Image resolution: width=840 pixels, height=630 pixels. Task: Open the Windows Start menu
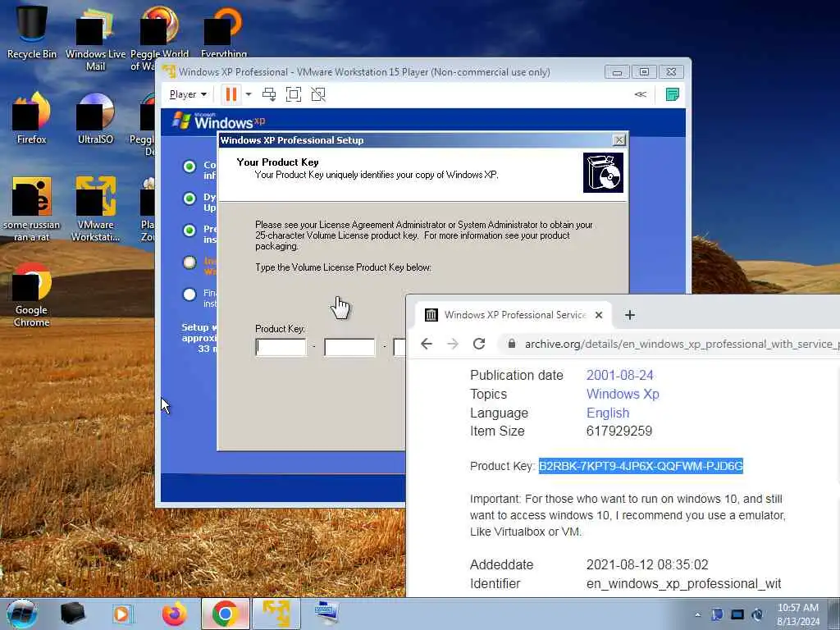[x=22, y=614]
